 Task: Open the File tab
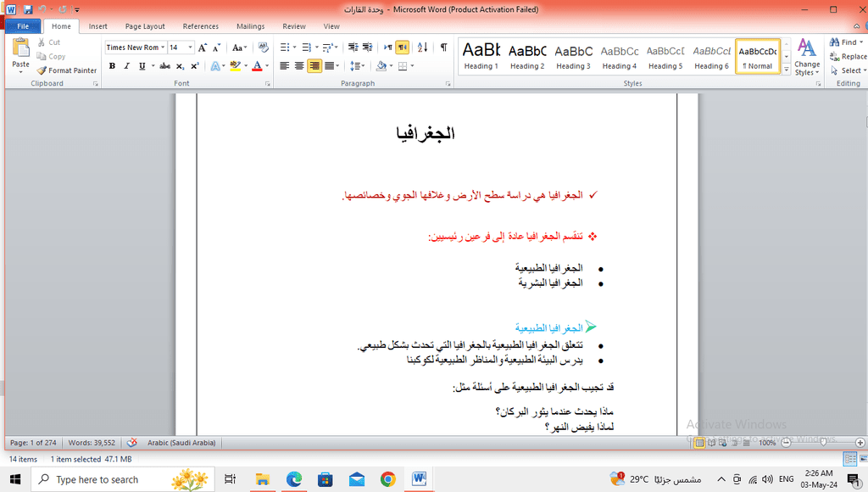pos(23,26)
